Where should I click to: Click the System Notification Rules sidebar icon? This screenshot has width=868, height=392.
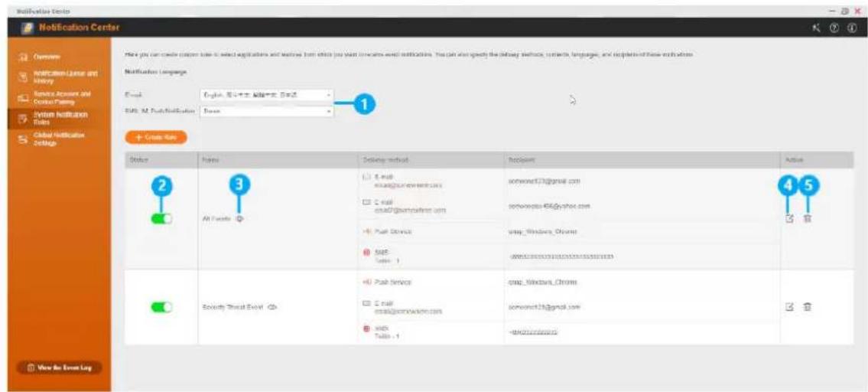[x=23, y=118]
